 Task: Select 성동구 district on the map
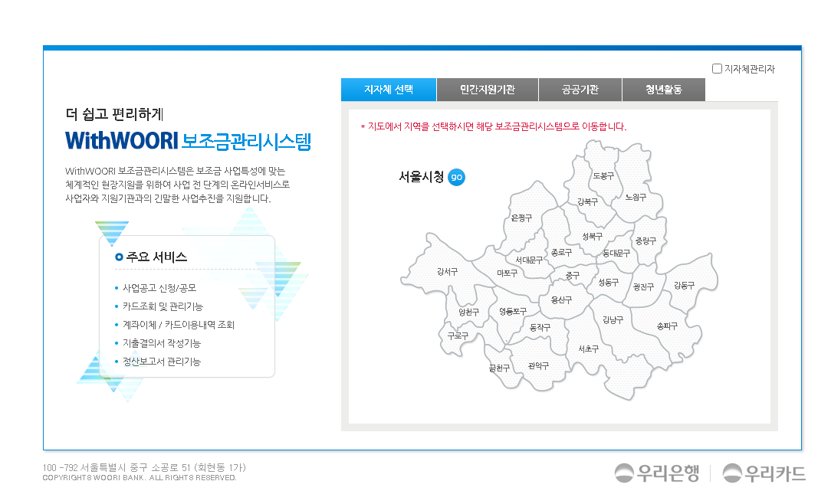pos(609,283)
